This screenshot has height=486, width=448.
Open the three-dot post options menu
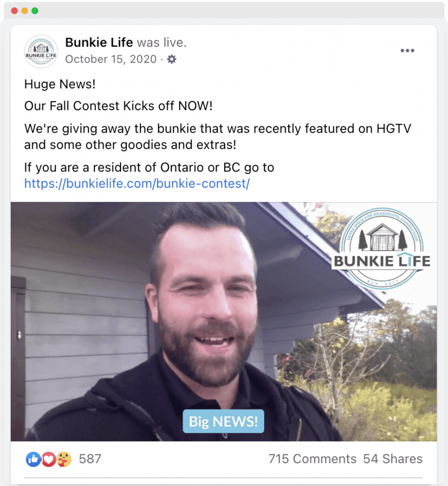tap(407, 51)
